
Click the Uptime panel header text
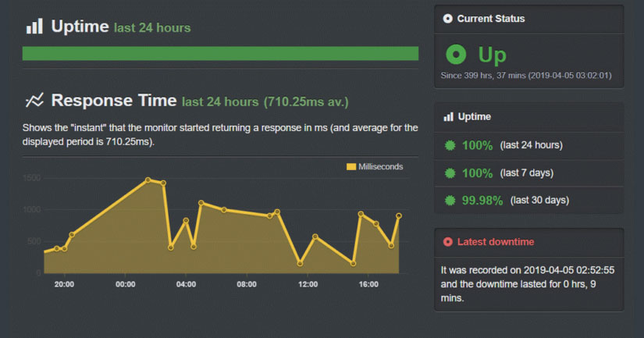pyautogui.click(x=474, y=117)
